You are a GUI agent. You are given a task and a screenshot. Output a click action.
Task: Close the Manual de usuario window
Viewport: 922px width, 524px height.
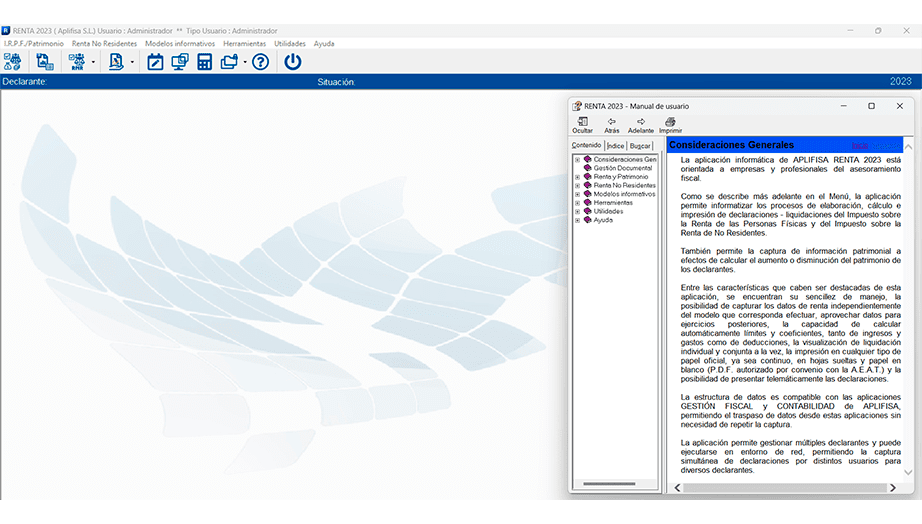(900, 106)
